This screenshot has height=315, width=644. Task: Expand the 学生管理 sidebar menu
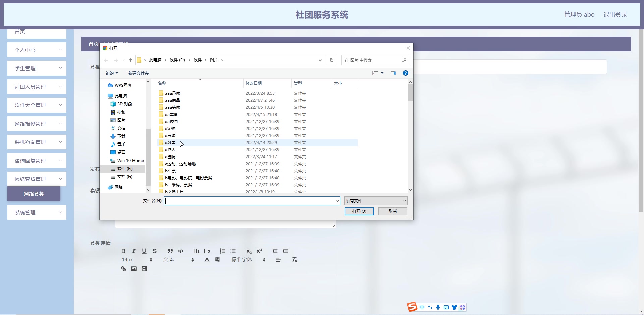[x=37, y=68]
